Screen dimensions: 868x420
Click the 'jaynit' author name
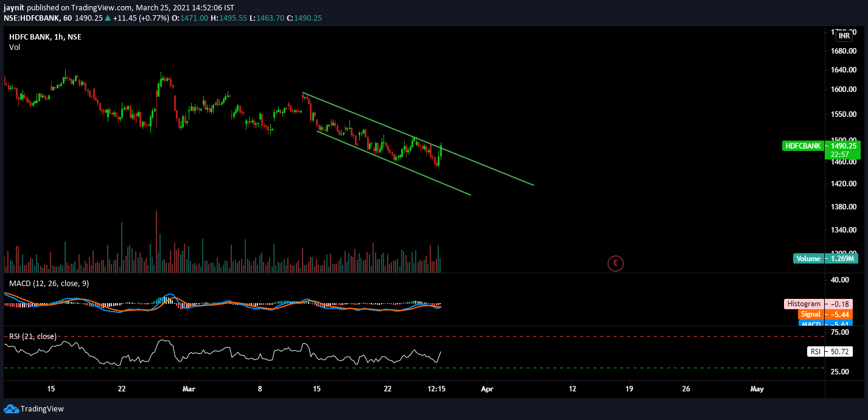15,7
